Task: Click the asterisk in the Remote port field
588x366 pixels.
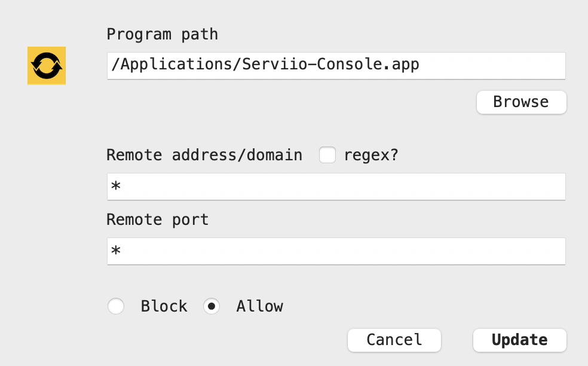Action: coord(116,252)
